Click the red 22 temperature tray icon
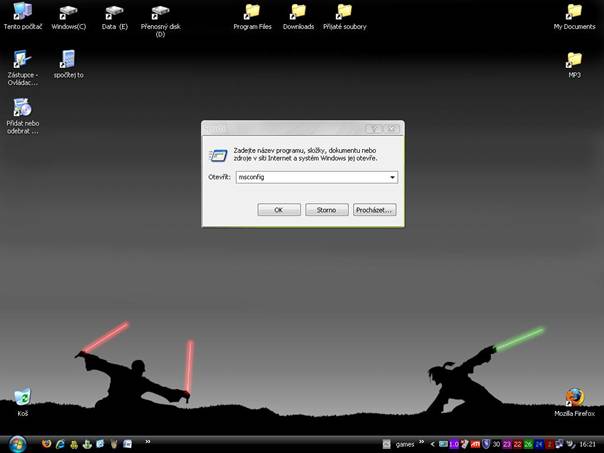Viewport: 604px width, 453px height. pyautogui.click(x=518, y=444)
